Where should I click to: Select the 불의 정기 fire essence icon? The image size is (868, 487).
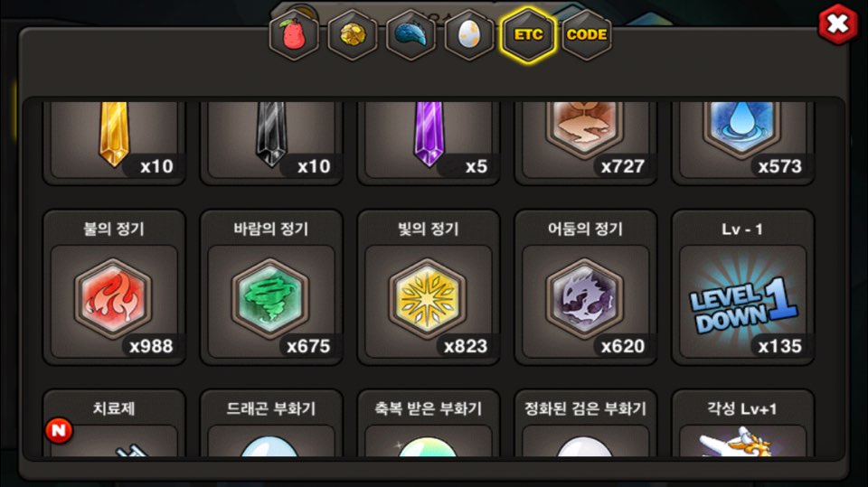pos(114,298)
